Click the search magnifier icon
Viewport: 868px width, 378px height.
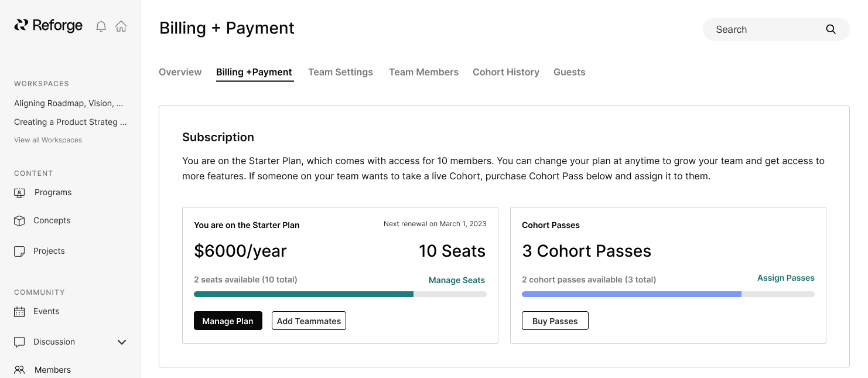pos(831,29)
